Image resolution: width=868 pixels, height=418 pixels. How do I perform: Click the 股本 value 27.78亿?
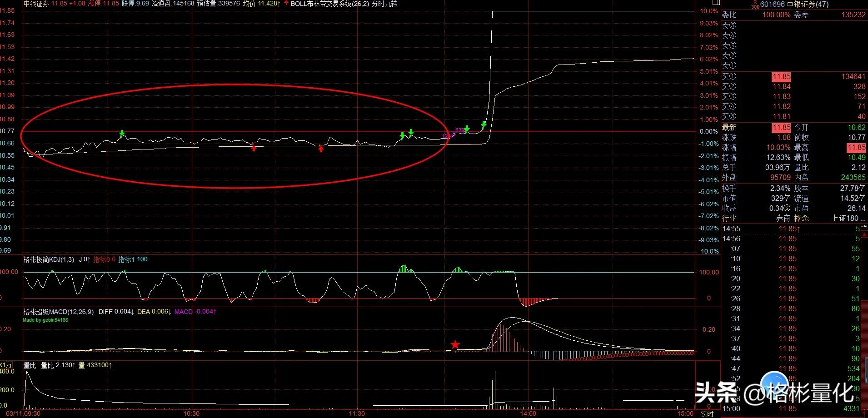point(853,188)
